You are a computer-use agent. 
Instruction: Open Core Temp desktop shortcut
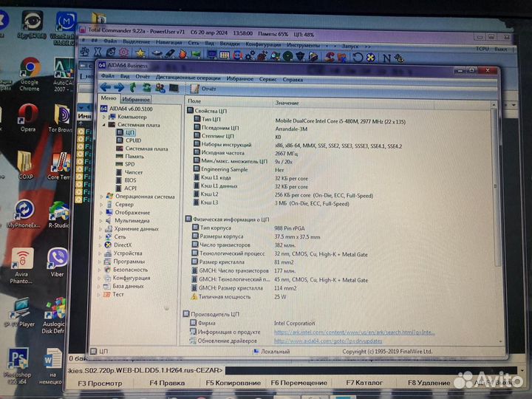point(59,166)
